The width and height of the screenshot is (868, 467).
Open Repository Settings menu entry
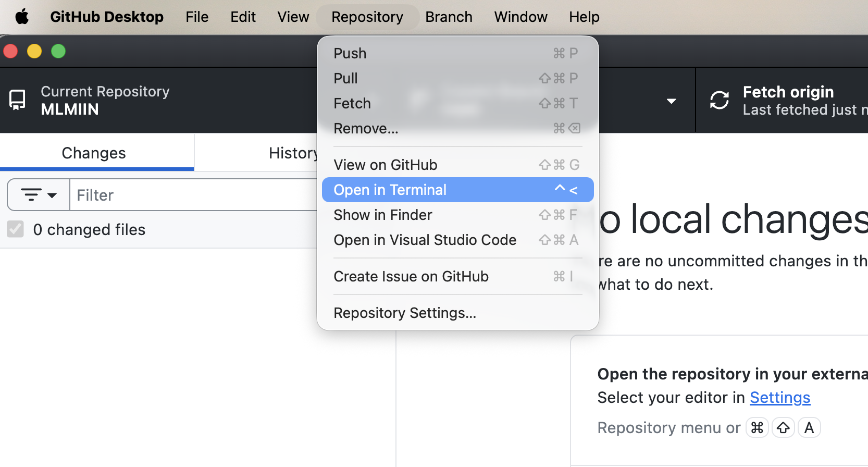[x=404, y=313]
